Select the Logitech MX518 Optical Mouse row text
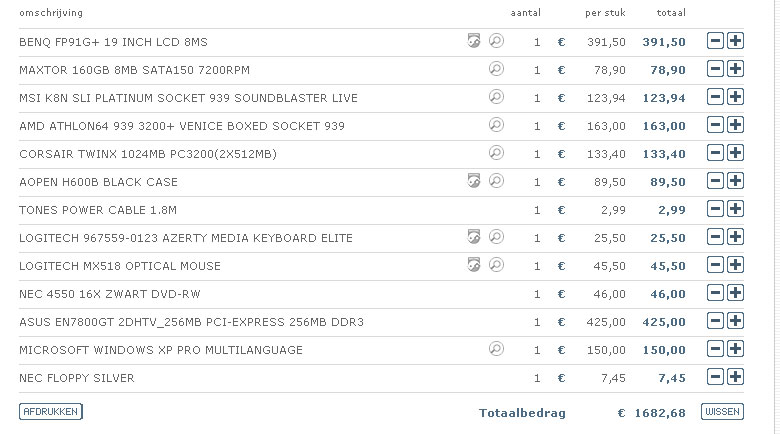The width and height of the screenshot is (780, 434). [120, 266]
